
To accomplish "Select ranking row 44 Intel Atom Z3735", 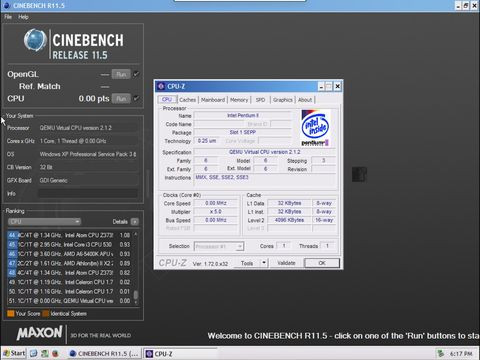I will pos(69,235).
